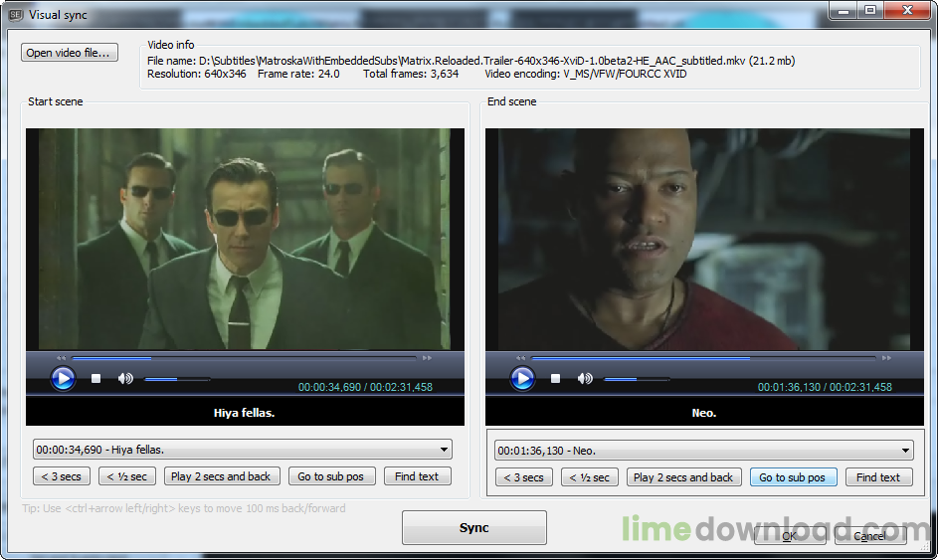Go back half sec in End scene
The image size is (938, 560).
tap(590, 477)
